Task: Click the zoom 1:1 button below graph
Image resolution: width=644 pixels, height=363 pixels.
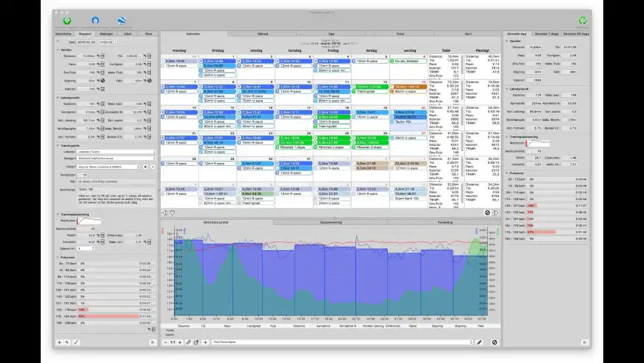Action: 172,342
